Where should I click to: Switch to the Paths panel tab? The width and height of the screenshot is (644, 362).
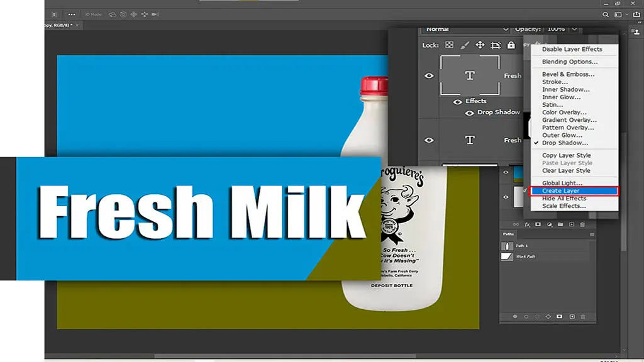tap(508, 234)
